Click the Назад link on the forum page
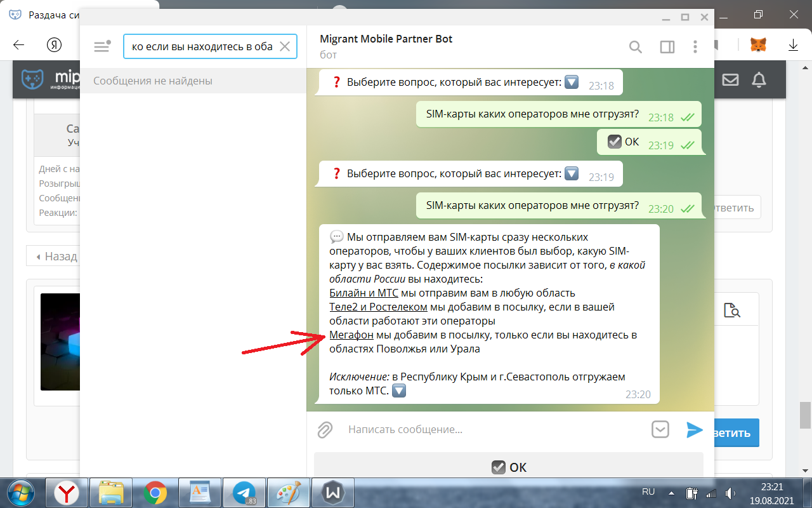The image size is (812, 508). 56,257
